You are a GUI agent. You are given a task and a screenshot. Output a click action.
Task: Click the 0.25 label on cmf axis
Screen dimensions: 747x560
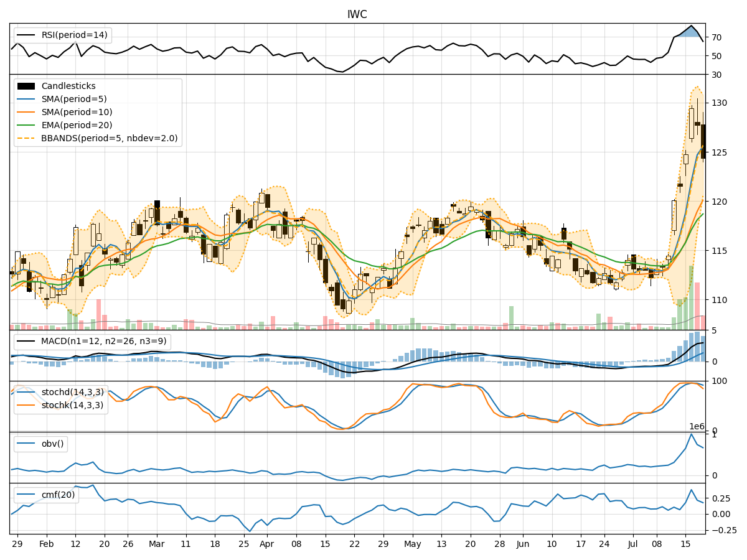click(x=723, y=498)
